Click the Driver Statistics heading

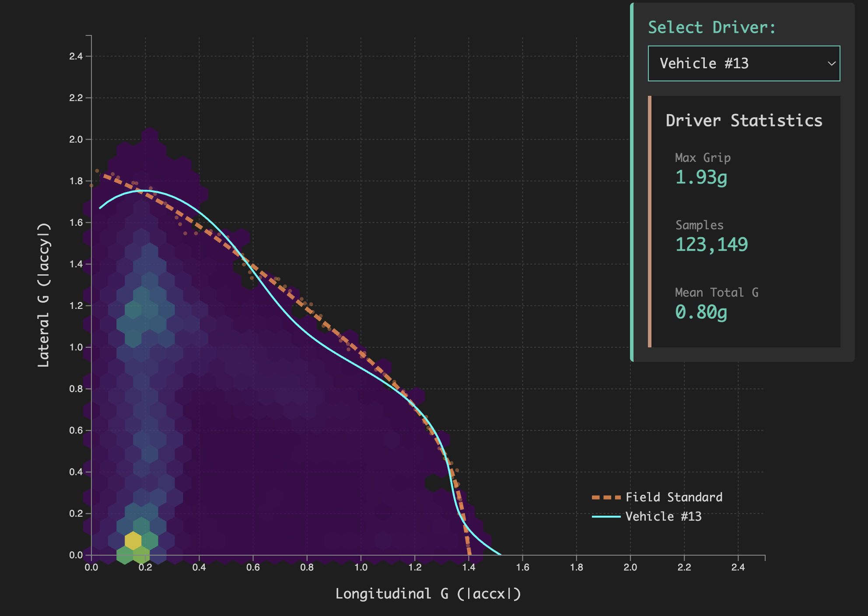744,121
